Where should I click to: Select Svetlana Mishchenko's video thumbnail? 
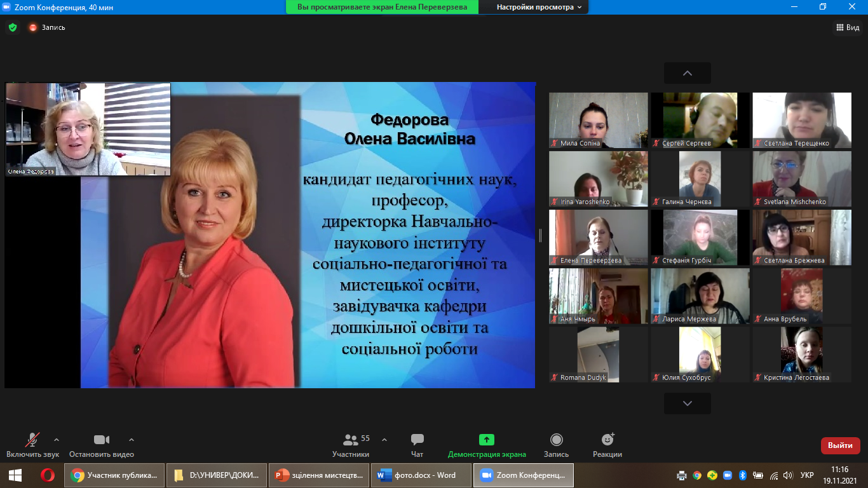(801, 179)
